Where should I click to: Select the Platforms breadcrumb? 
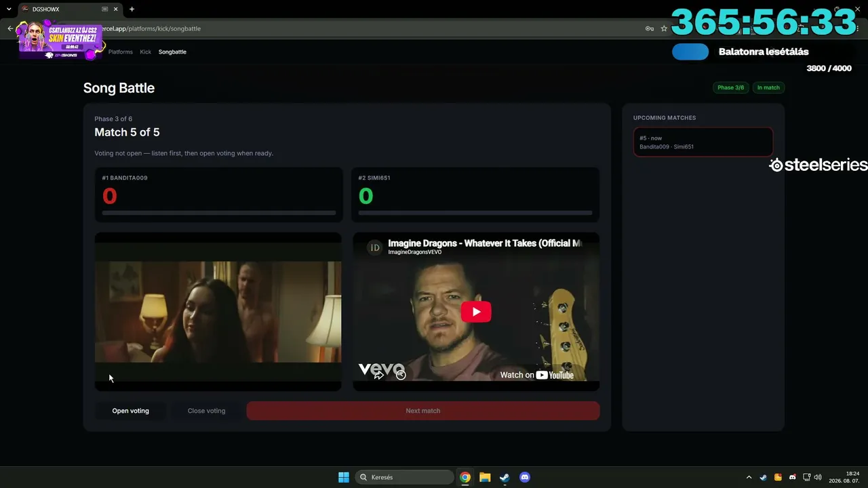(x=121, y=52)
